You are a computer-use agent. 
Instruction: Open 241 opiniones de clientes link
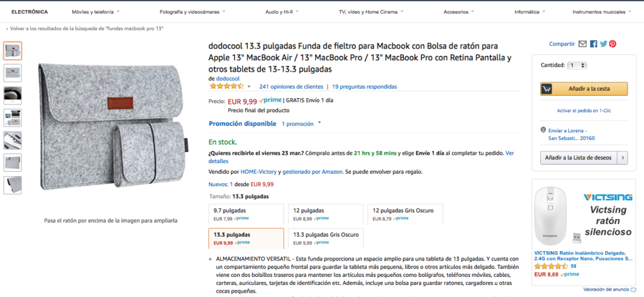[291, 87]
